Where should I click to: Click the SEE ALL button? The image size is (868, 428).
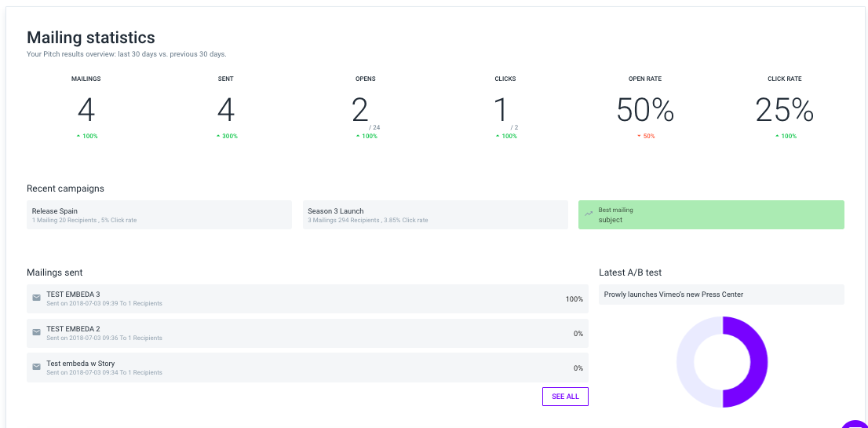[x=565, y=397]
